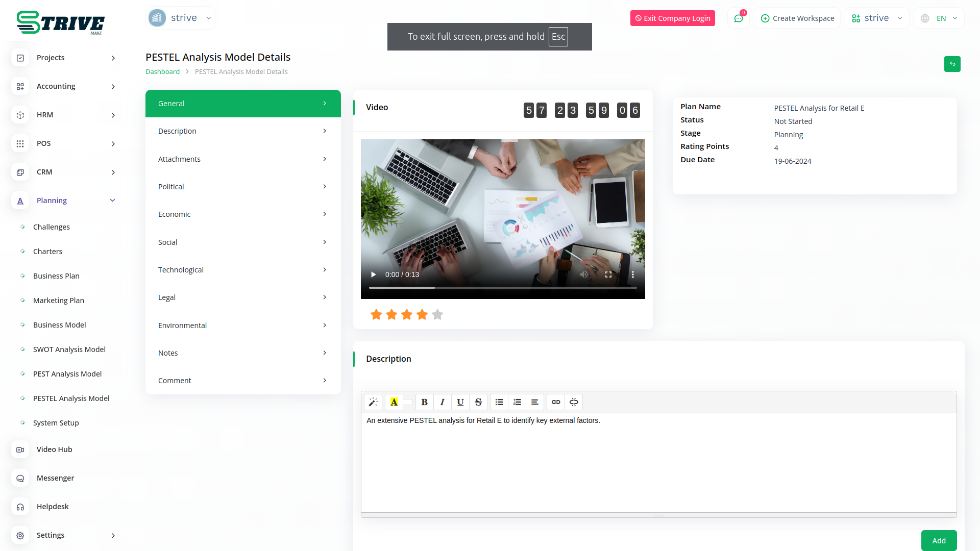Viewport: 980px width, 551px height.
Task: Click the magic wand style icon
Action: [373, 402]
